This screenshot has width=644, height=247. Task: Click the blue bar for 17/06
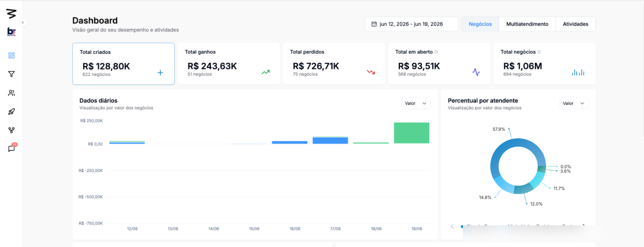[x=330, y=140]
